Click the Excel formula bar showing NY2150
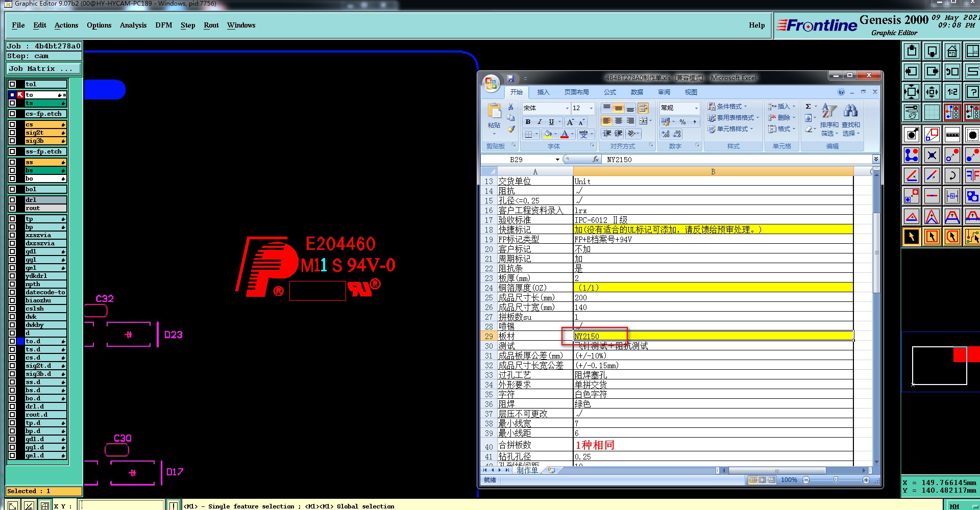Viewport: 980px width, 510px height. pyautogui.click(x=738, y=160)
